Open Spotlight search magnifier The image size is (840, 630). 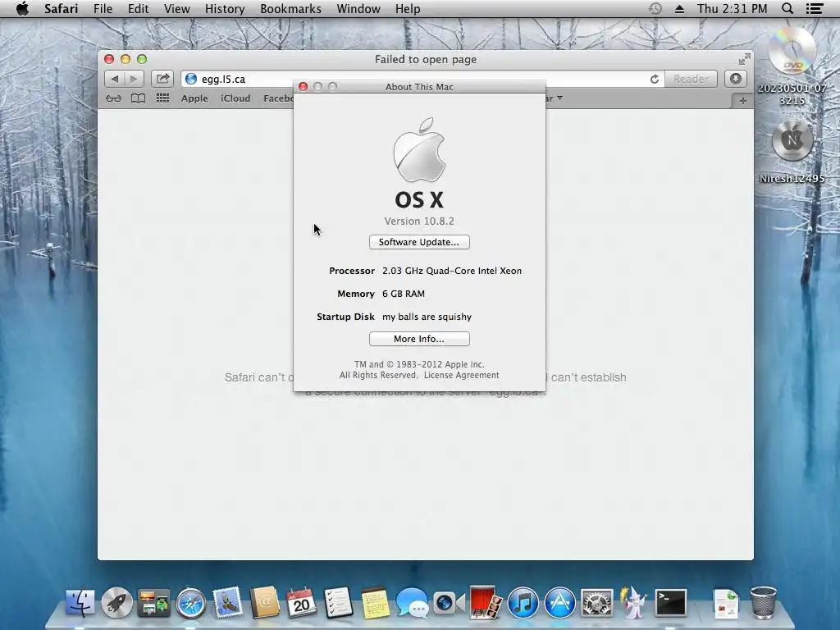pos(787,8)
